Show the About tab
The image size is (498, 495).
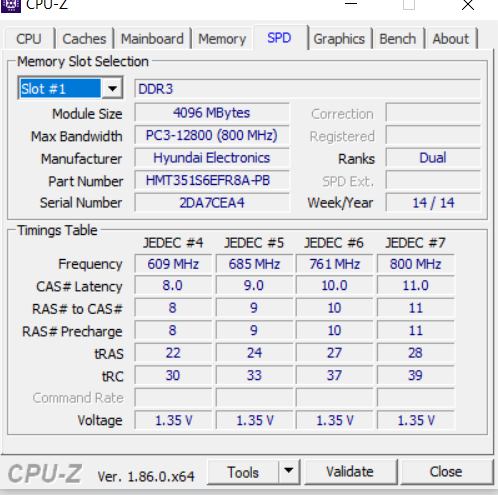pyautogui.click(x=450, y=39)
